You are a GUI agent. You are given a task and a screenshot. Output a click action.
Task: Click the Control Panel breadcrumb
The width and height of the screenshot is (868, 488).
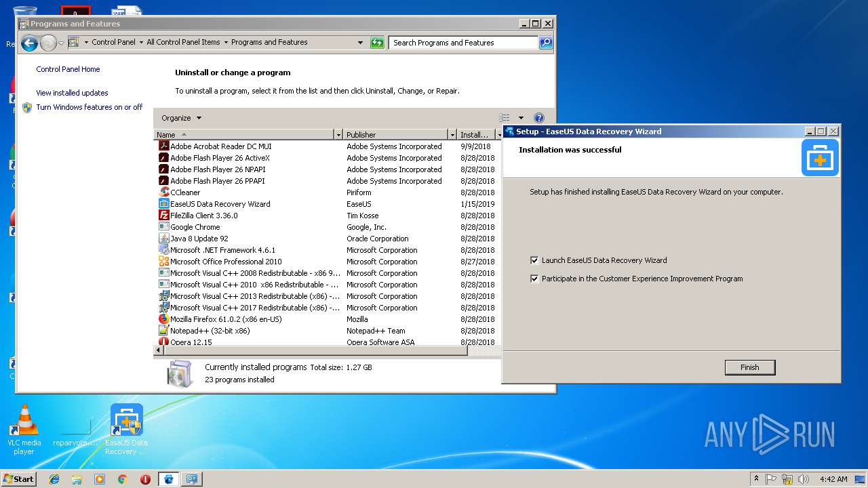click(x=114, y=42)
